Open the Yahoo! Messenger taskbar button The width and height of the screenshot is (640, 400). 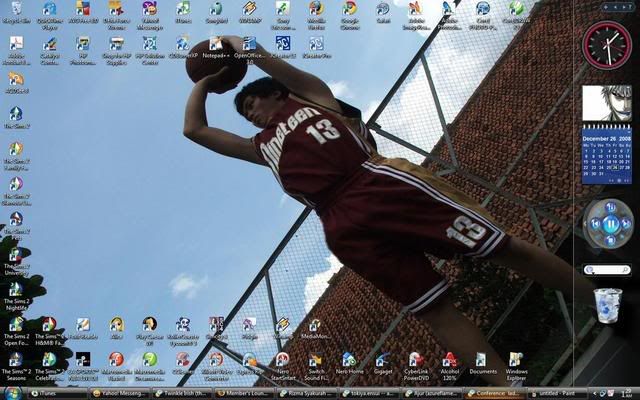pyautogui.click(x=120, y=393)
